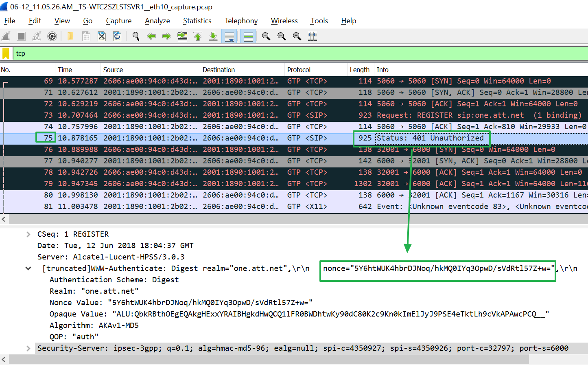Open capture options gear icon
Image resolution: width=588 pixels, height=365 pixels.
click(52, 36)
